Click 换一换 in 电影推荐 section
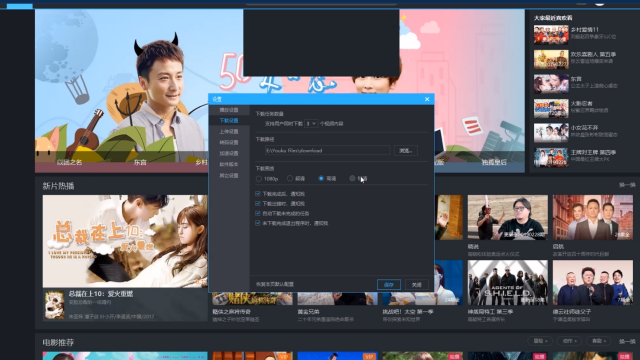The height and width of the screenshot is (360, 640). [x=627, y=341]
